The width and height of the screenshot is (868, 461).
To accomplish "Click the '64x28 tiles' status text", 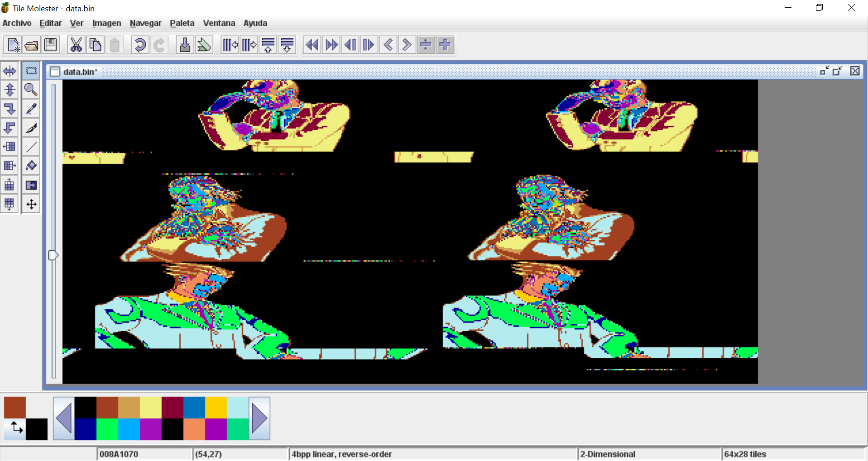I will (x=745, y=454).
